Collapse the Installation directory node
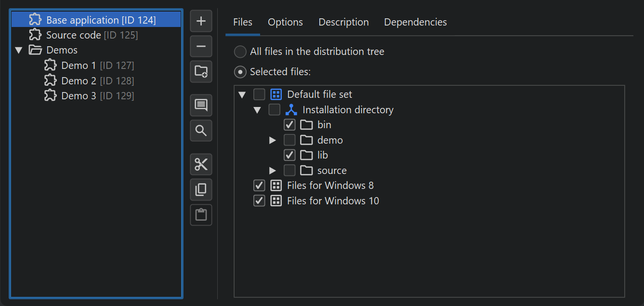Screen dimensions: 644x306 (257, 110)
